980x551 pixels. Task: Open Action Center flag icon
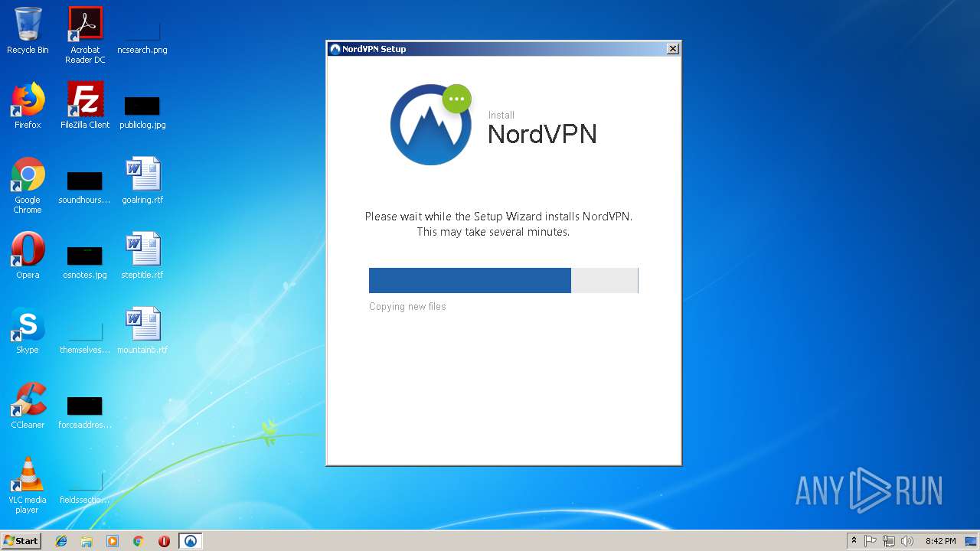pos(871,541)
